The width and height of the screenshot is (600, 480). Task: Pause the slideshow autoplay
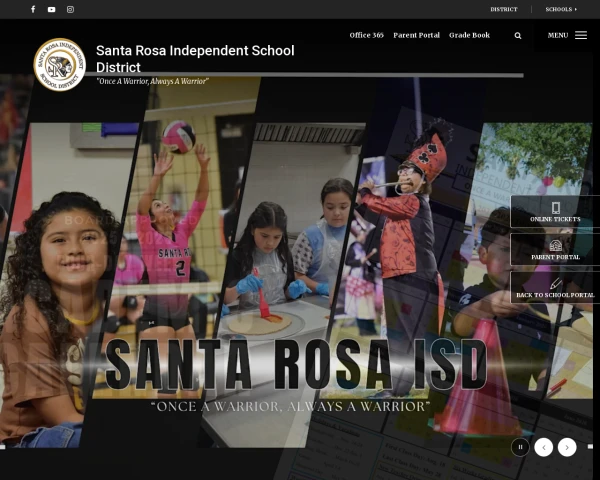(x=520, y=447)
